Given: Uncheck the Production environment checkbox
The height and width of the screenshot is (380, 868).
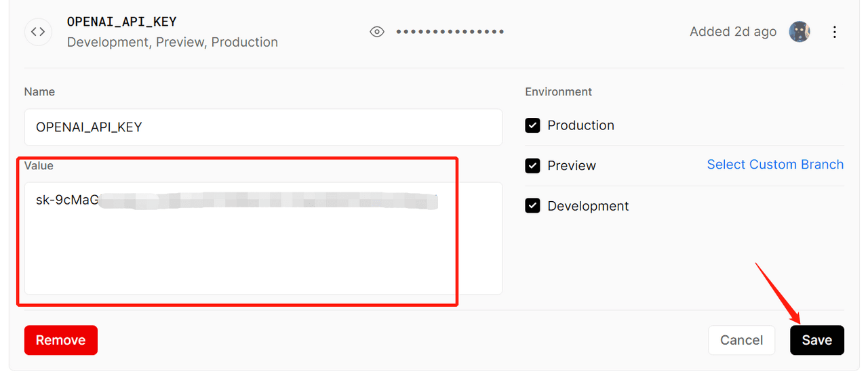Looking at the screenshot, I should (x=533, y=125).
